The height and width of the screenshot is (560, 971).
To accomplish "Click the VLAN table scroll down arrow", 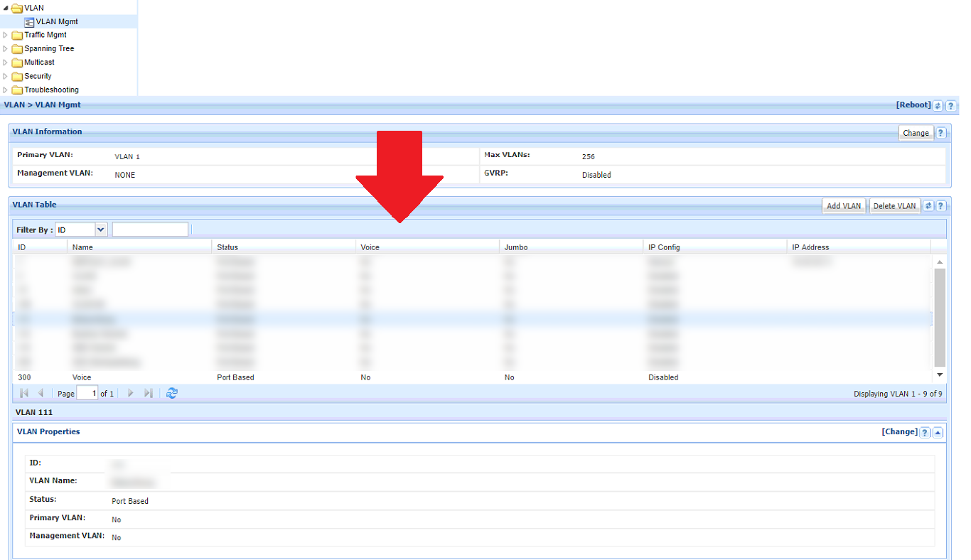I will click(x=940, y=375).
